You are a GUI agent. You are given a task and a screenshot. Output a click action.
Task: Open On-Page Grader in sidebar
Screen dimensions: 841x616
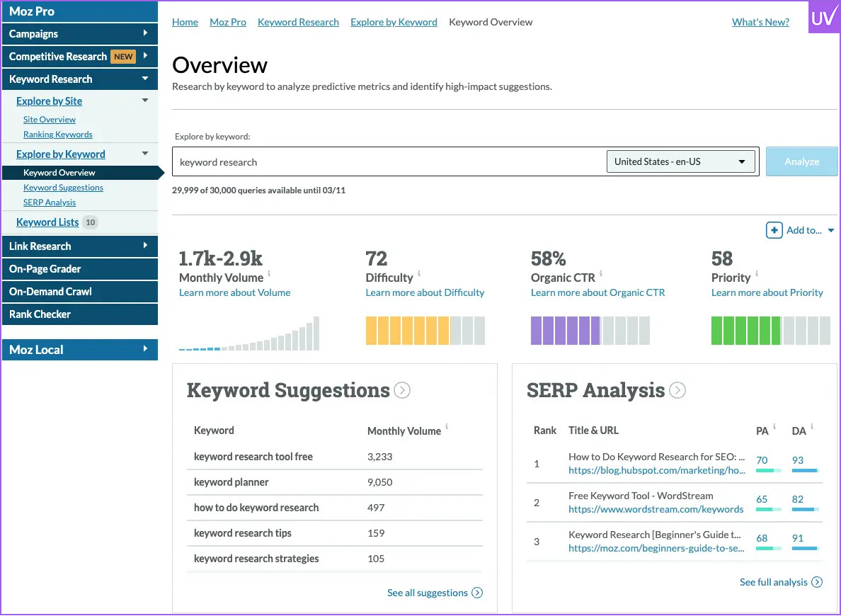click(x=80, y=269)
